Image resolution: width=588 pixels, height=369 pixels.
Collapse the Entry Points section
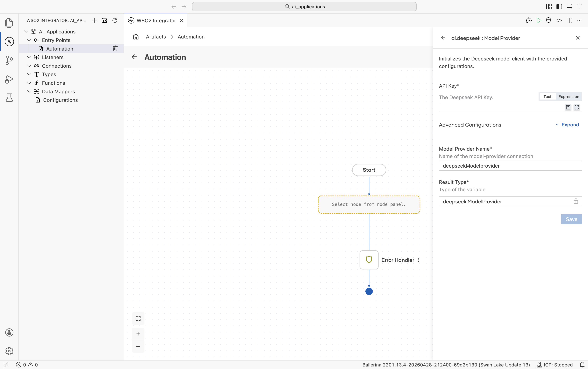pyautogui.click(x=29, y=40)
